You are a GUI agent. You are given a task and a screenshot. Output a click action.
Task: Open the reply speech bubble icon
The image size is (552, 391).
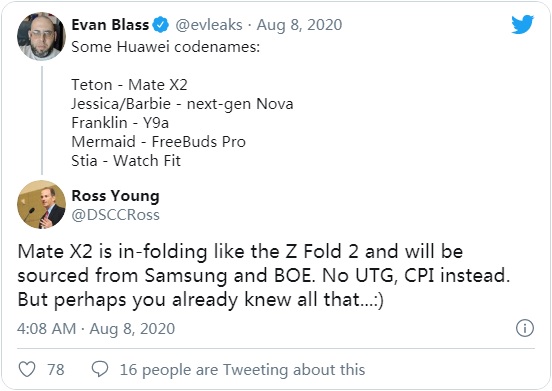[x=100, y=369]
